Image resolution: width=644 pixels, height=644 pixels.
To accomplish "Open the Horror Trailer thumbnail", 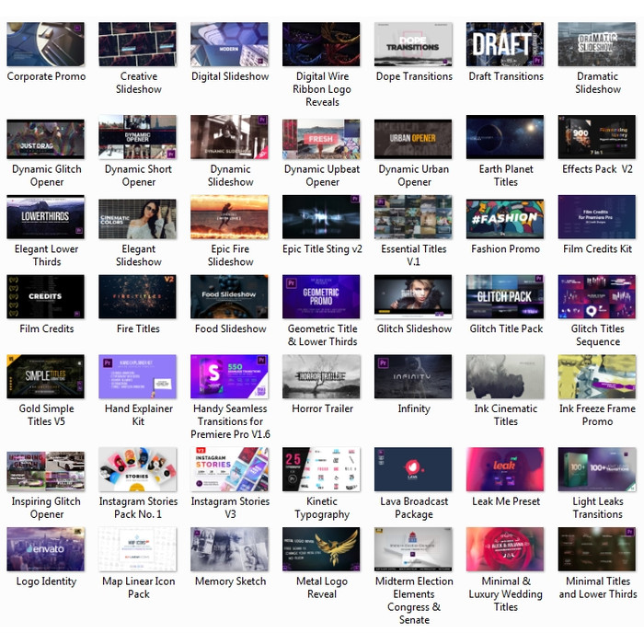I will (322, 376).
